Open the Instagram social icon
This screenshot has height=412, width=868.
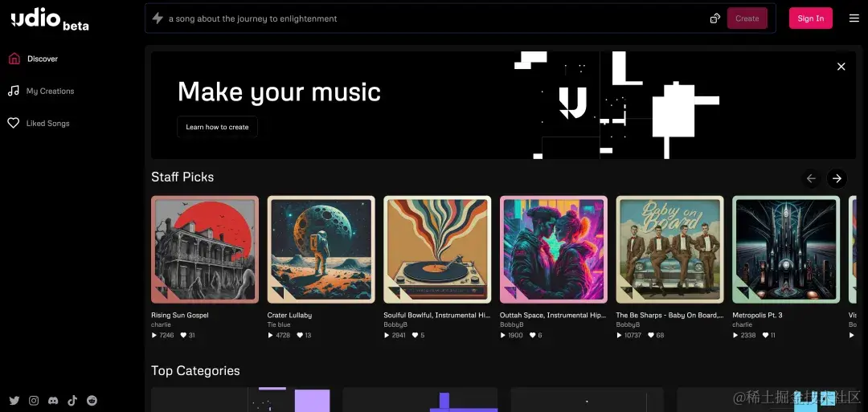[34, 401]
